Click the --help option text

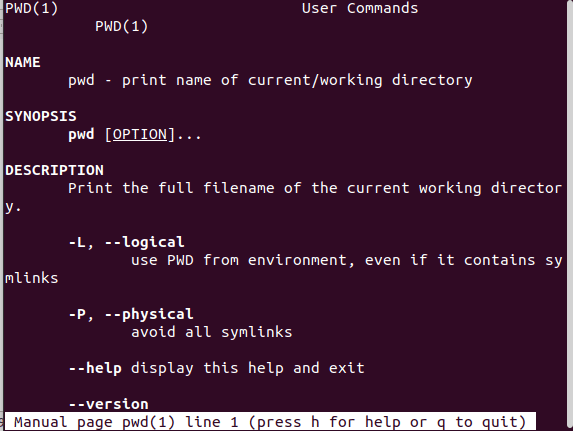95,368
